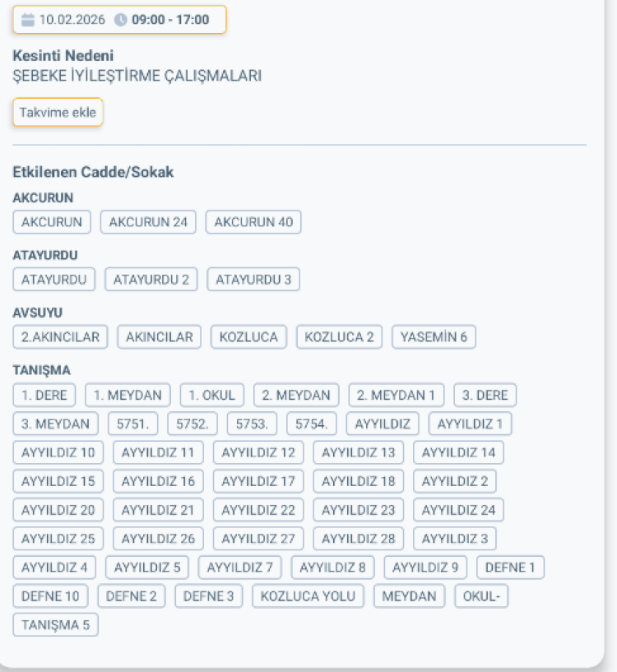
Task: Click the "Takvime ekle" button
Action: (x=58, y=113)
